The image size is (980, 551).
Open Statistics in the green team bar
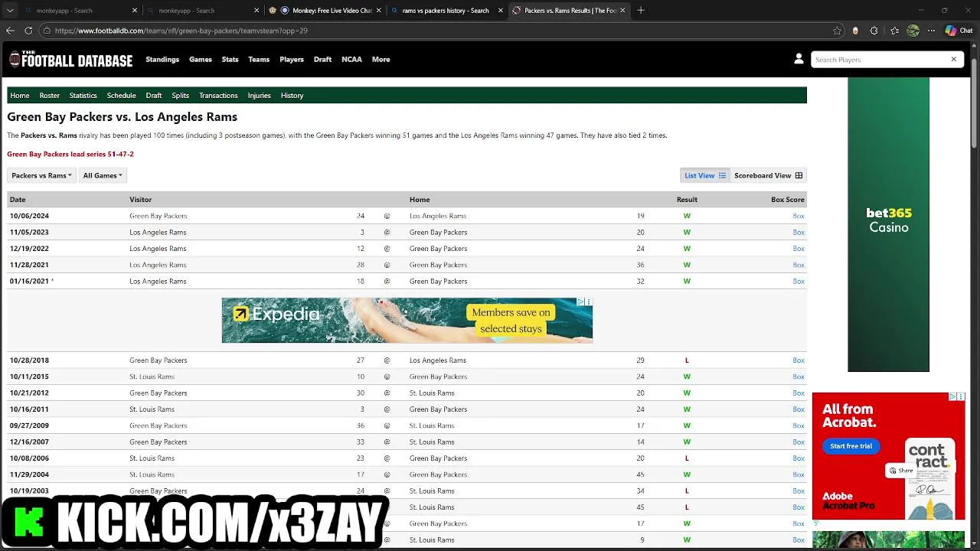click(83, 96)
